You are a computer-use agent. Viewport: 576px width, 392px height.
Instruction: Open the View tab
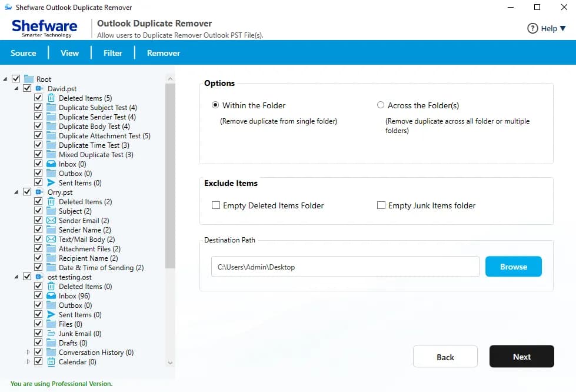coord(70,53)
